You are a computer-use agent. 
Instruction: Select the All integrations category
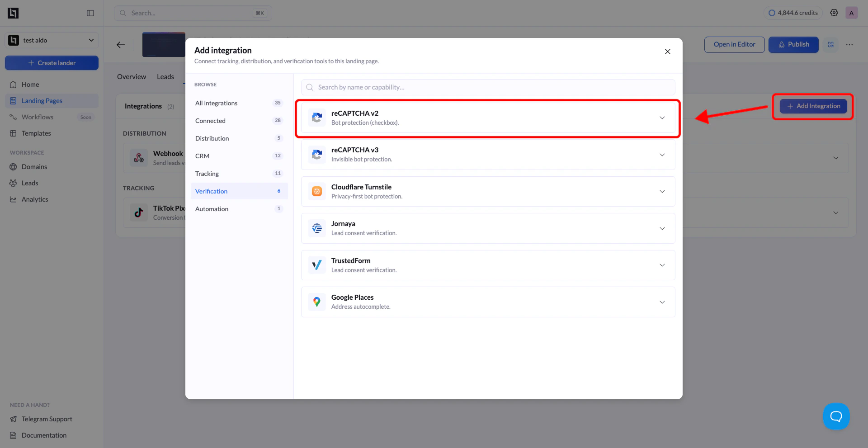point(239,103)
